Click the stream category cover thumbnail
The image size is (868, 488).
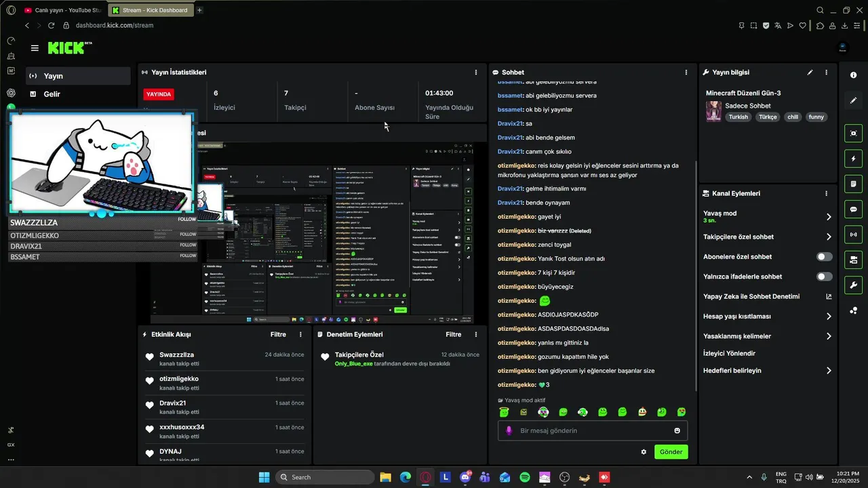pos(713,111)
